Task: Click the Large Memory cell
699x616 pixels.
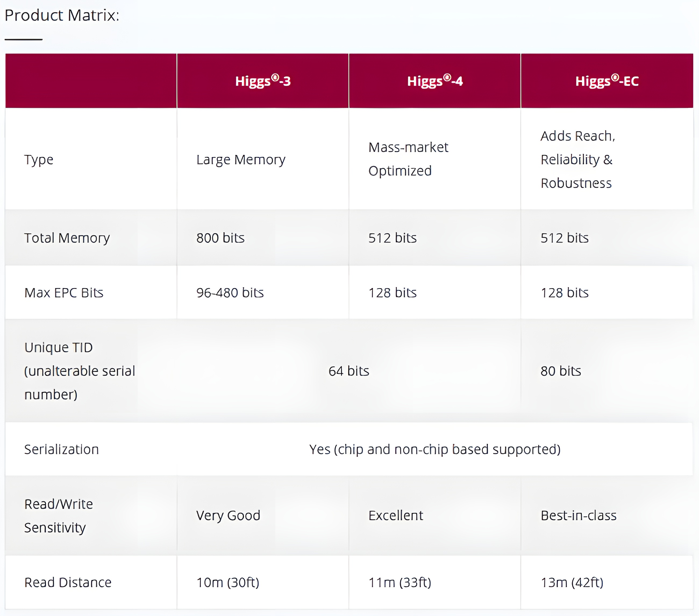Action: pos(241,160)
